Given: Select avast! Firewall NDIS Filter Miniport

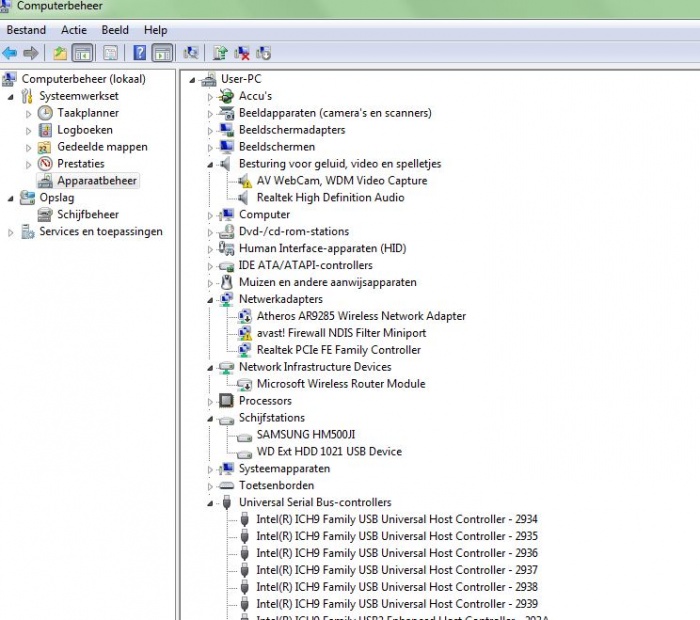Looking at the screenshot, I should pyautogui.click(x=341, y=333).
